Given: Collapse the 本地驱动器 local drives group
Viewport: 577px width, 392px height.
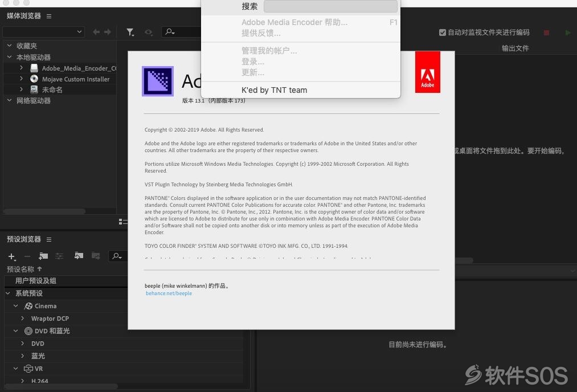Looking at the screenshot, I should pyautogui.click(x=9, y=57).
